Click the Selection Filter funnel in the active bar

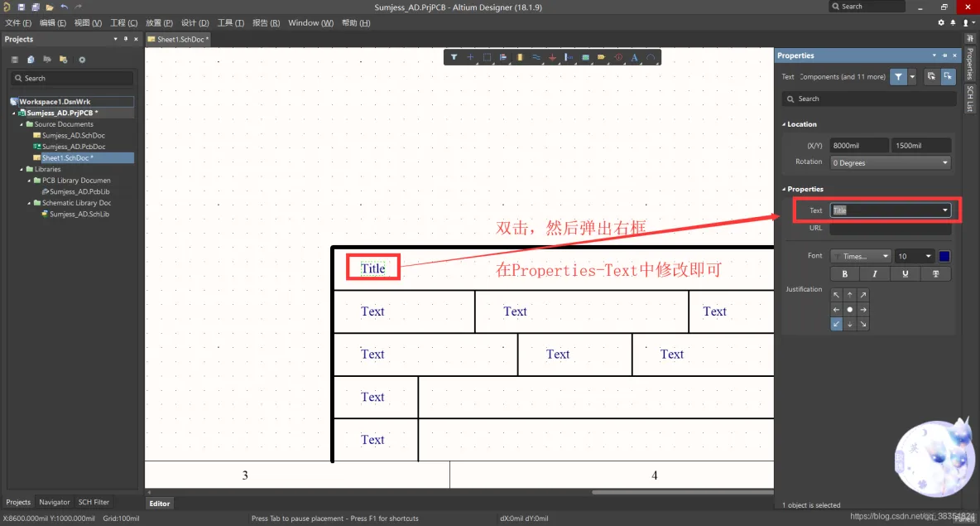454,57
